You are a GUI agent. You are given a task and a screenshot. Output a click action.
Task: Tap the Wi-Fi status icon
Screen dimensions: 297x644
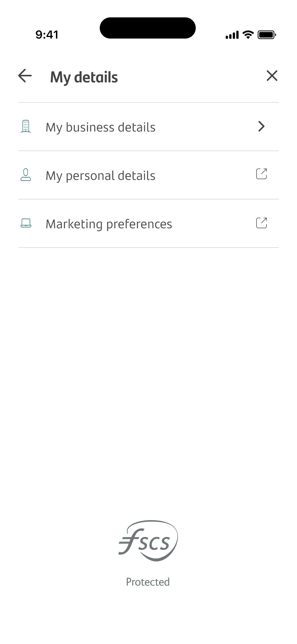click(248, 35)
